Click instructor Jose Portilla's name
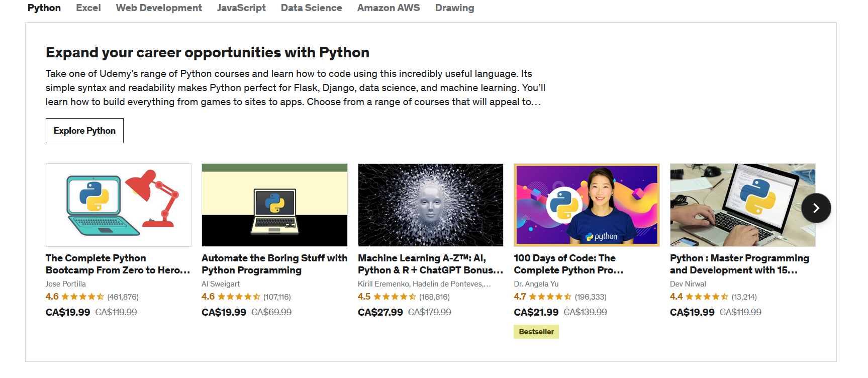 coord(65,283)
